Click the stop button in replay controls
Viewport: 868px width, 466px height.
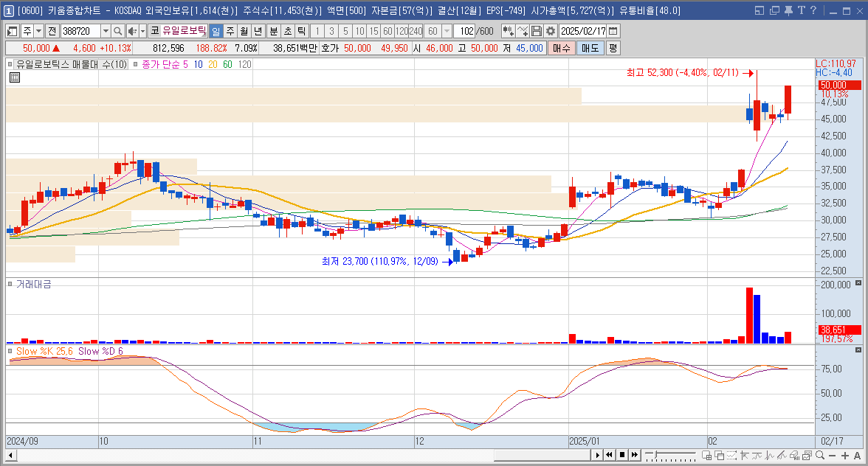[x=622, y=456]
